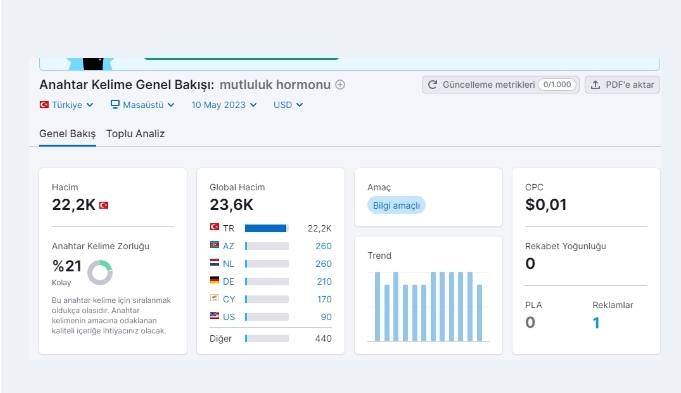The image size is (681, 393).
Task: Click AZ country link in Global Hacim
Action: [x=228, y=246]
